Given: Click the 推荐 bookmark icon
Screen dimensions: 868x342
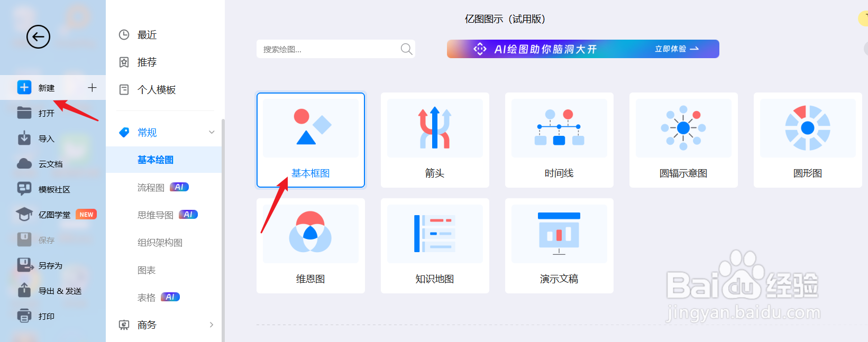Looking at the screenshot, I should point(124,62).
